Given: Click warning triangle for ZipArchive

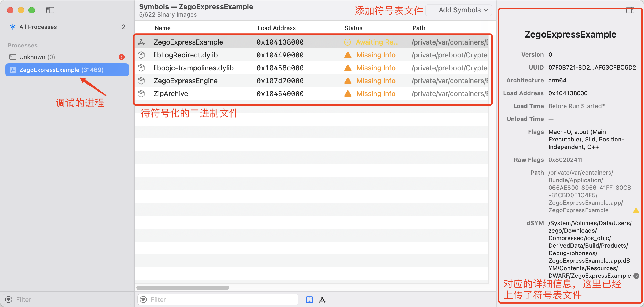Looking at the screenshot, I should tap(348, 94).
